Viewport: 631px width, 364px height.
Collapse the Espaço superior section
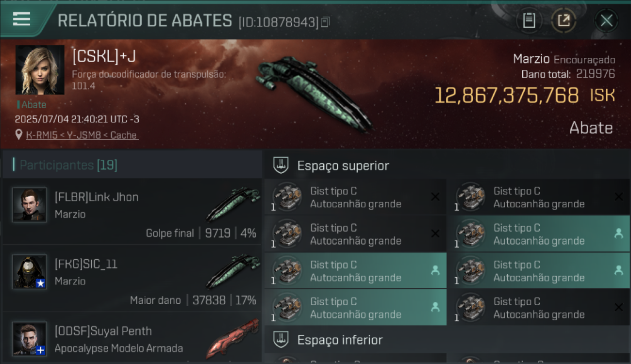pyautogui.click(x=447, y=165)
